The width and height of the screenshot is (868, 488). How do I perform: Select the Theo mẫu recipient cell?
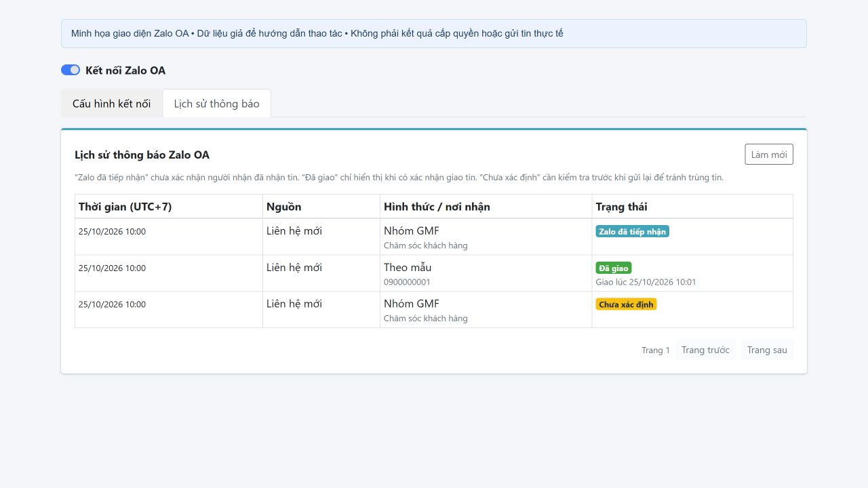486,273
